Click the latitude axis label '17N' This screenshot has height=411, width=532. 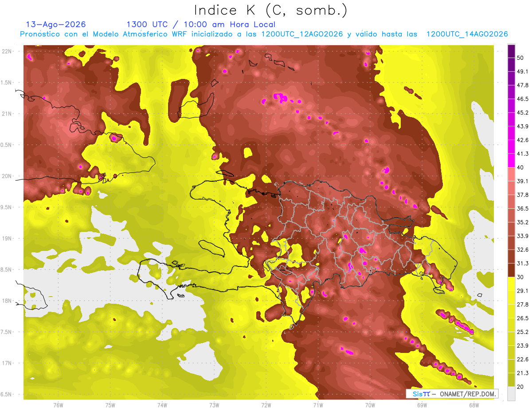click(8, 363)
